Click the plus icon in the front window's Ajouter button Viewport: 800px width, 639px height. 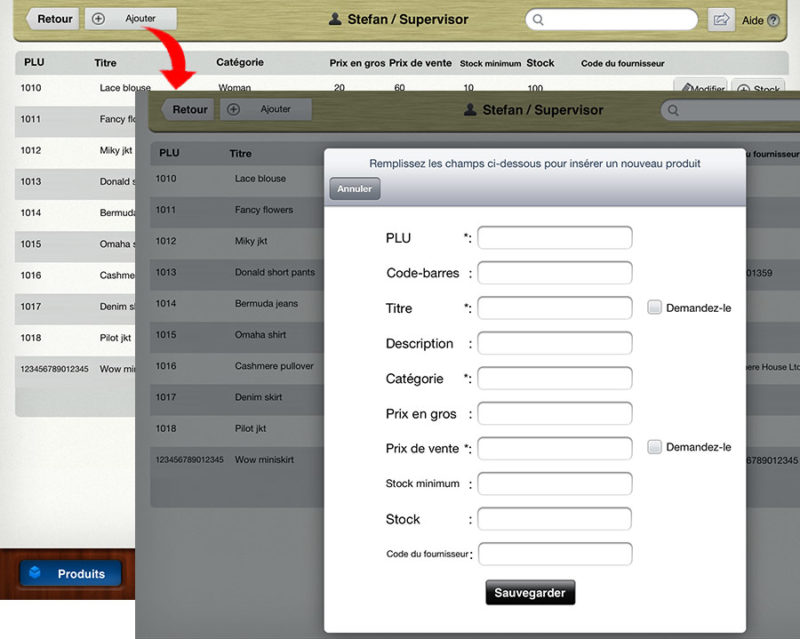pyautogui.click(x=234, y=109)
